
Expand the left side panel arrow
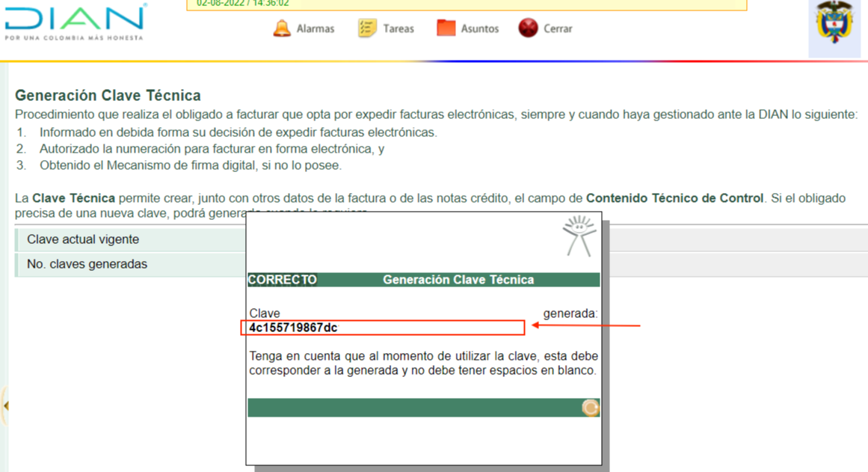click(5, 406)
